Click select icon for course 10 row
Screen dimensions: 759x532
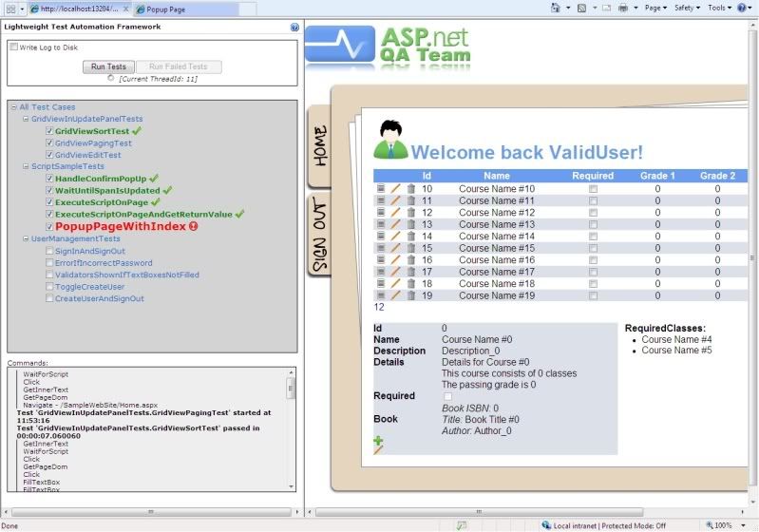381,188
